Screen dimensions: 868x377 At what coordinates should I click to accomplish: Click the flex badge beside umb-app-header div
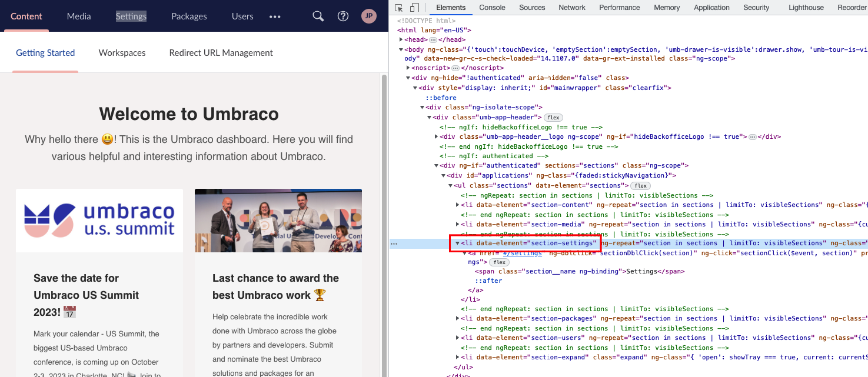click(553, 118)
